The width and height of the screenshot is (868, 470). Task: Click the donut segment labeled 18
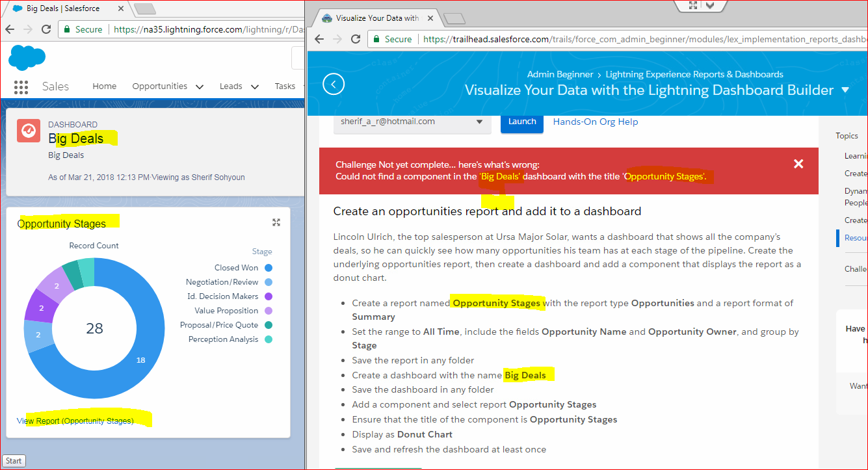pos(140,360)
